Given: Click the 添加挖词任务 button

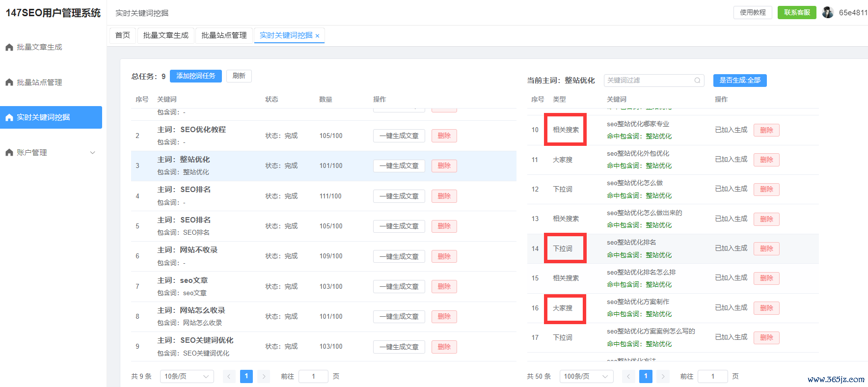Looking at the screenshot, I should pyautogui.click(x=196, y=76).
